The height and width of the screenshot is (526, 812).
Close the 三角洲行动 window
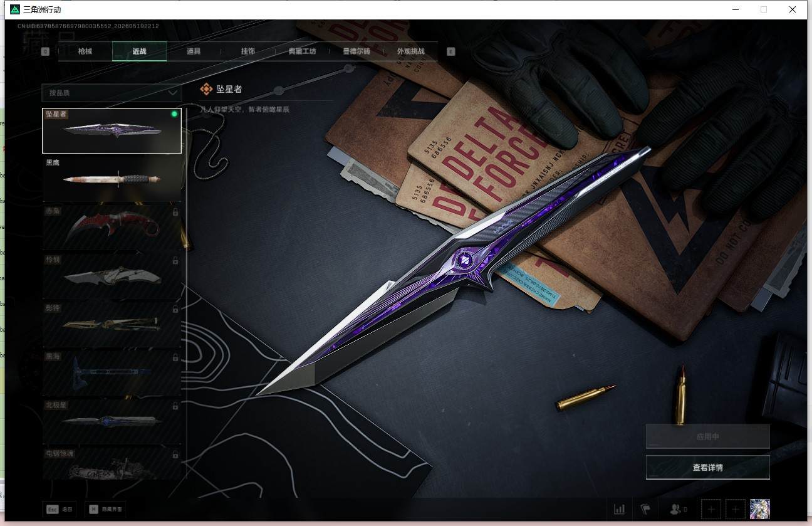tap(793, 9)
